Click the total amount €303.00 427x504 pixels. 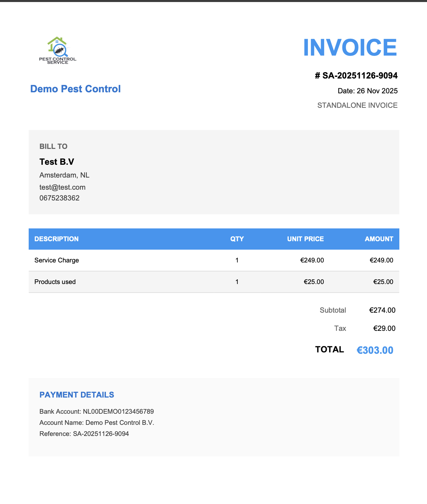click(x=375, y=350)
